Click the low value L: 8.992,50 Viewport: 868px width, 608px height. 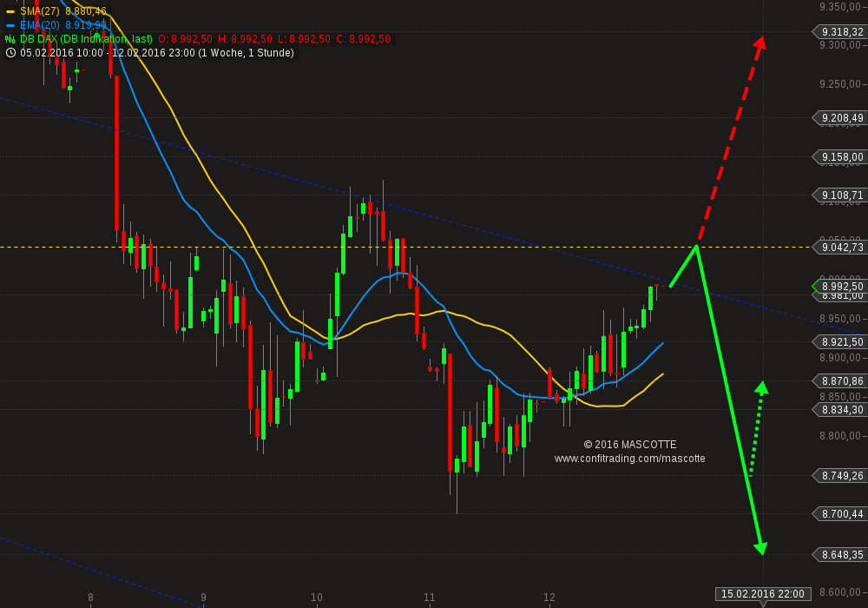click(304, 39)
